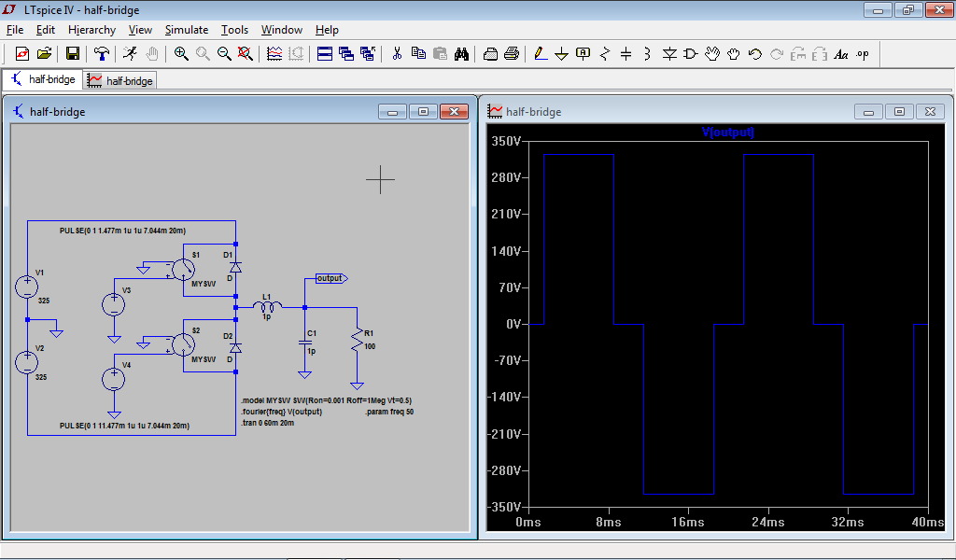956x560 pixels.
Task: Select capacitor C1 symbol in schematic
Action: [305, 343]
